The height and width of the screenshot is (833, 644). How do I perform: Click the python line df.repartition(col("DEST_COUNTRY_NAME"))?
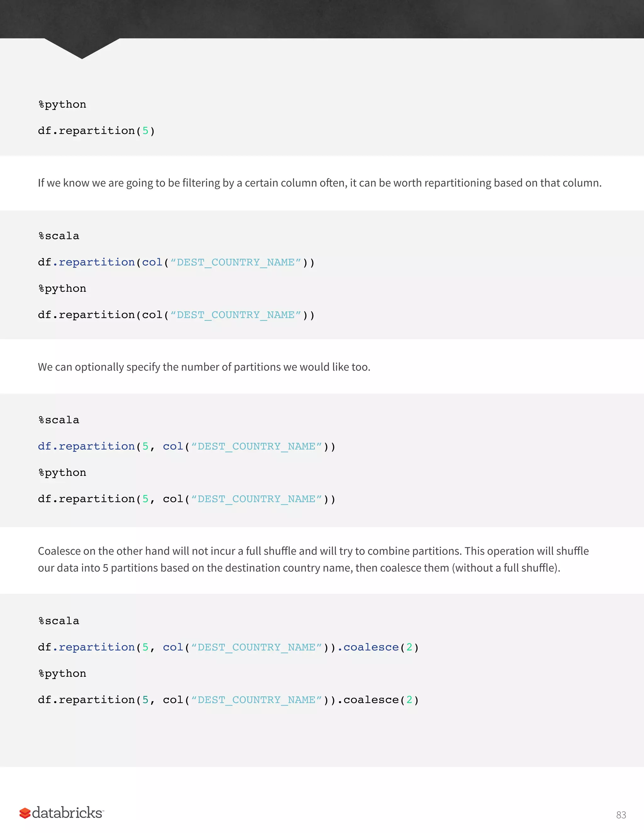(176, 315)
